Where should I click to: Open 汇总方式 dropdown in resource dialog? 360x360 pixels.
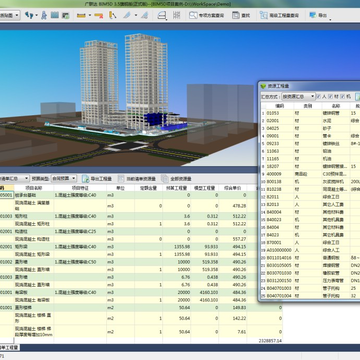(298, 97)
